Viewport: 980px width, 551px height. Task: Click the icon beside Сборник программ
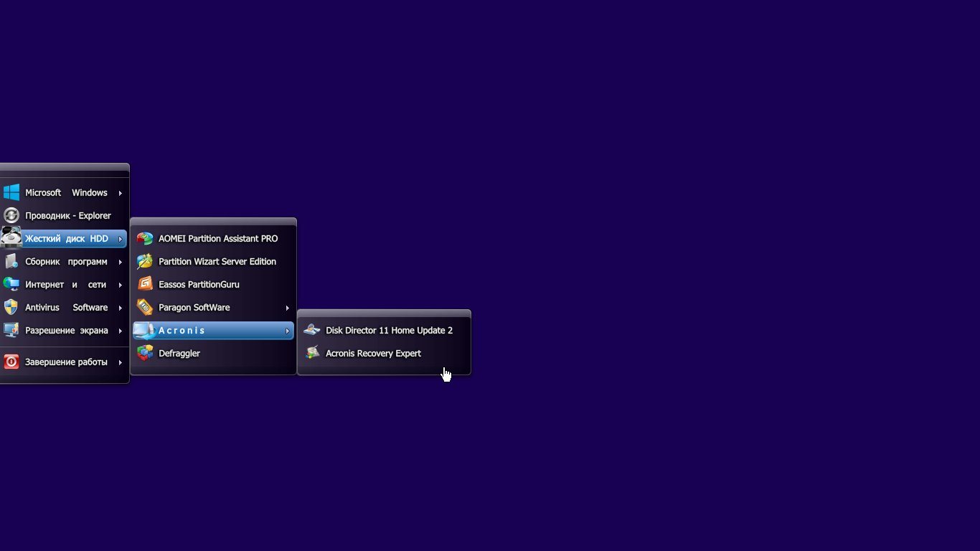coord(11,261)
